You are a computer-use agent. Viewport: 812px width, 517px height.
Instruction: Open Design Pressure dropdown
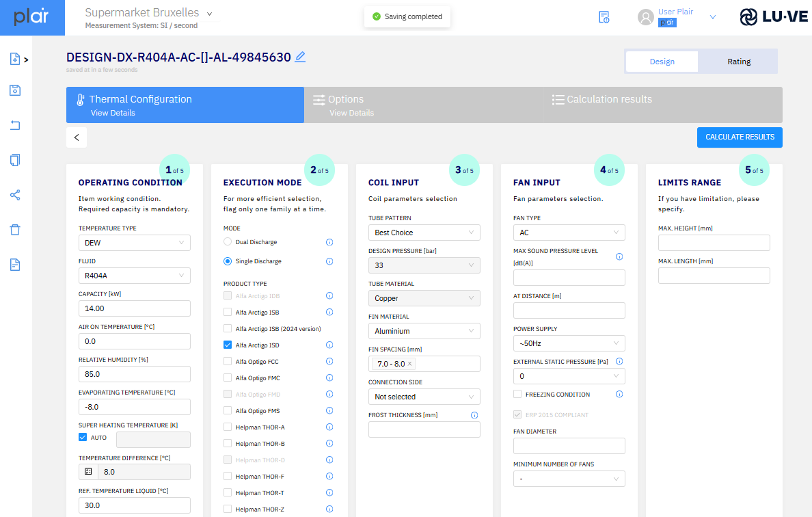(x=424, y=265)
